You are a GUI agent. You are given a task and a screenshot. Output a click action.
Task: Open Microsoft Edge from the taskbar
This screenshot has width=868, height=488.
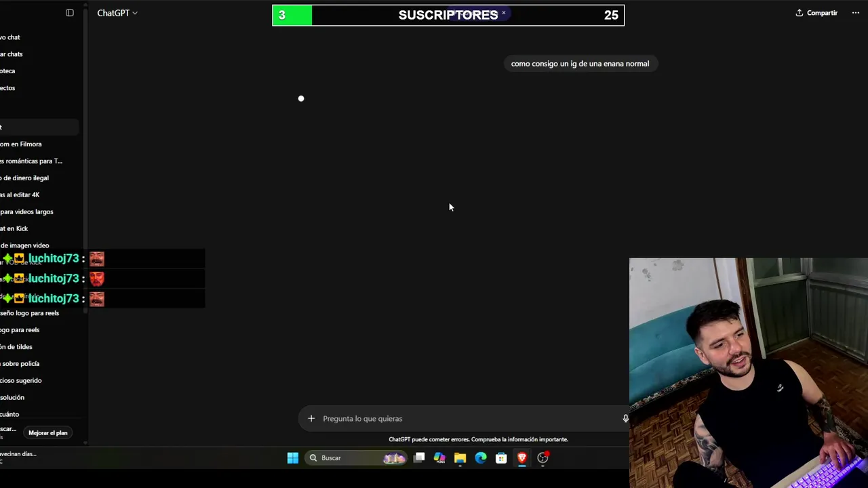481,458
